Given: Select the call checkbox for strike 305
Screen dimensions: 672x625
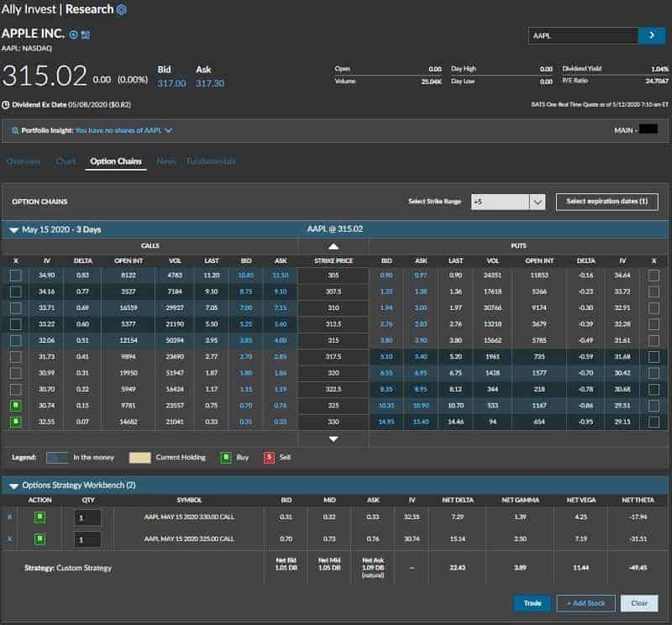Looking at the screenshot, I should pos(16,276).
